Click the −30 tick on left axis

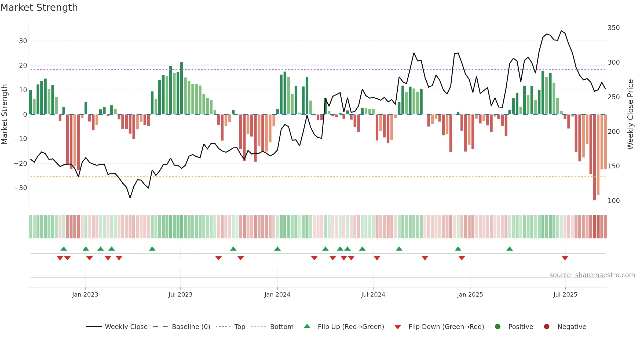21,188
